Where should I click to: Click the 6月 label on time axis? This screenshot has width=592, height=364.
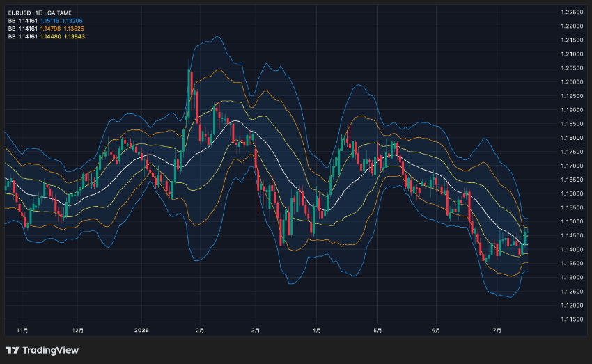click(436, 330)
